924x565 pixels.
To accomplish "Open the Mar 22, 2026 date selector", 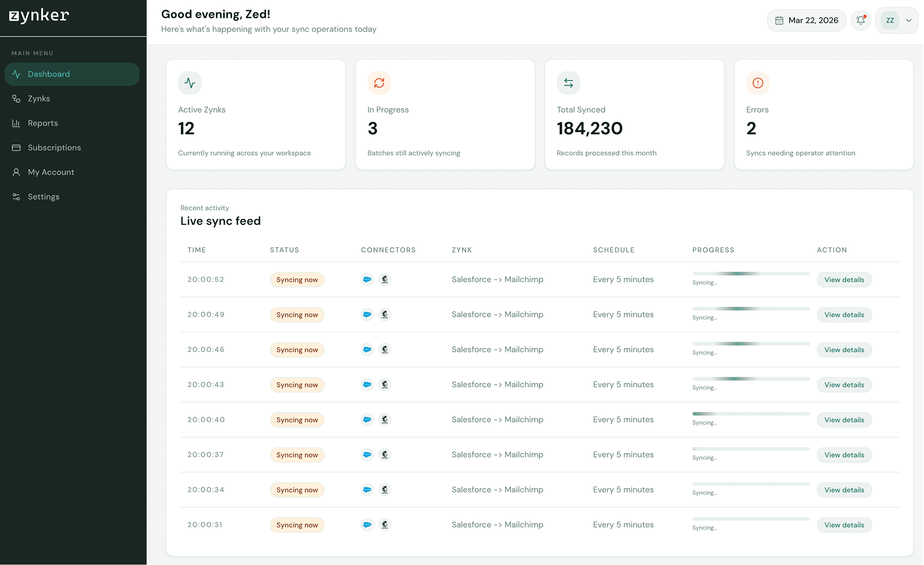I will pos(806,20).
